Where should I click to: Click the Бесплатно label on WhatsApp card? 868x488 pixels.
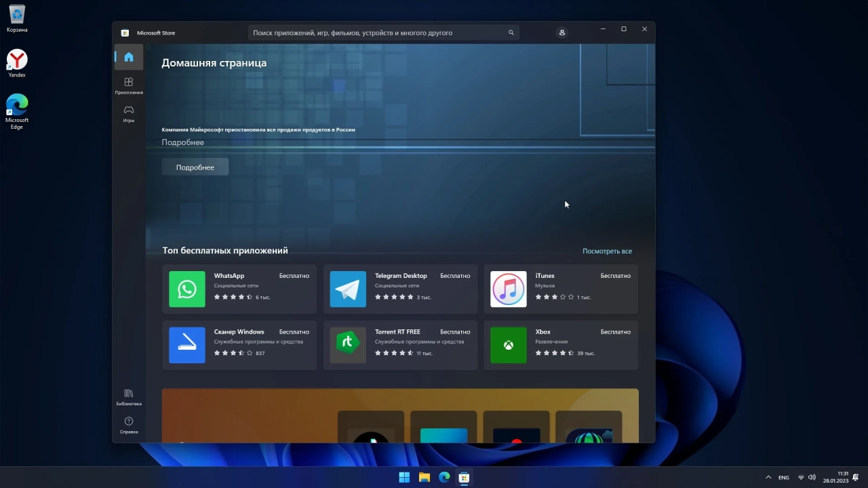coord(294,276)
